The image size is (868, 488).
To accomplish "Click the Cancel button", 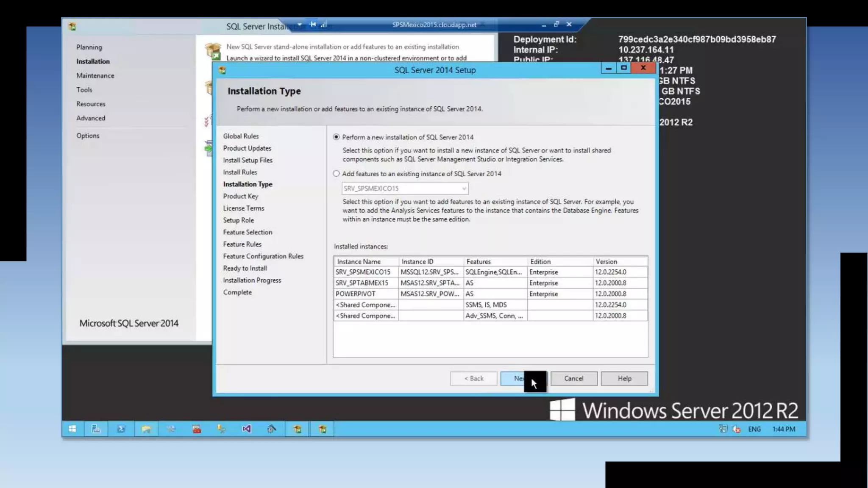I will click(x=573, y=378).
